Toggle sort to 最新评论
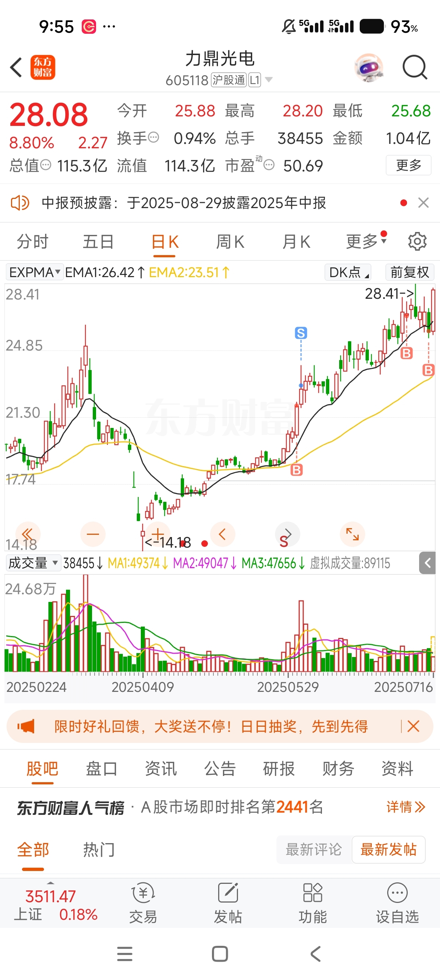This screenshot has width=440, height=980. (x=314, y=849)
